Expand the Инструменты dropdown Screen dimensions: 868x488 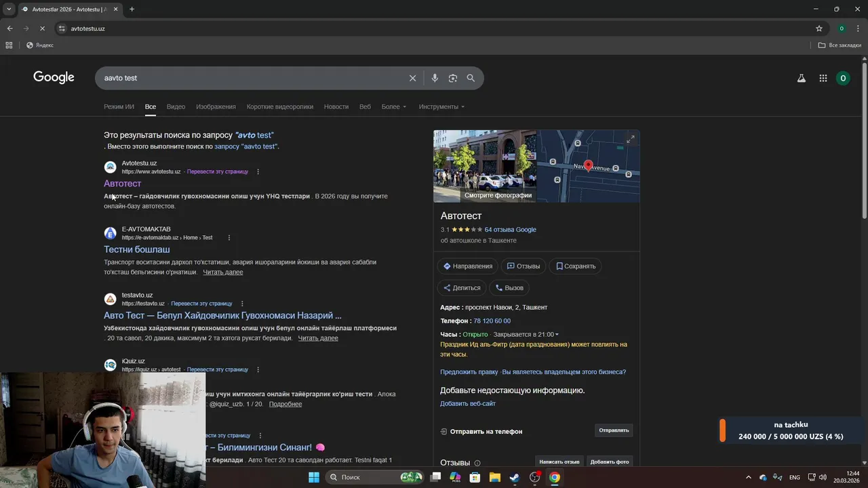[441, 106]
